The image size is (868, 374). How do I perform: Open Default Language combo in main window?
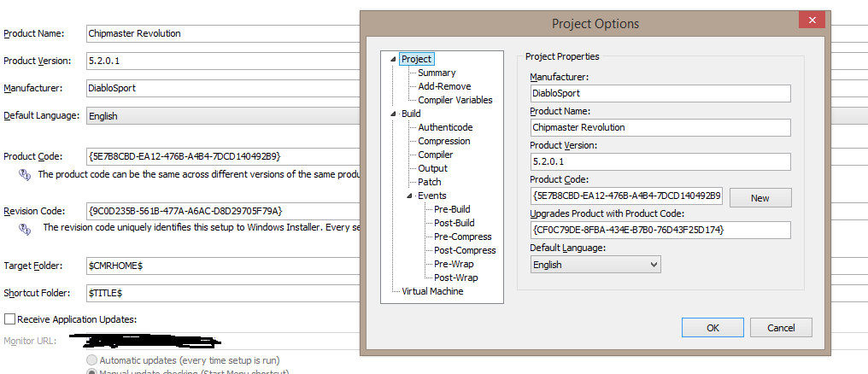coord(223,116)
